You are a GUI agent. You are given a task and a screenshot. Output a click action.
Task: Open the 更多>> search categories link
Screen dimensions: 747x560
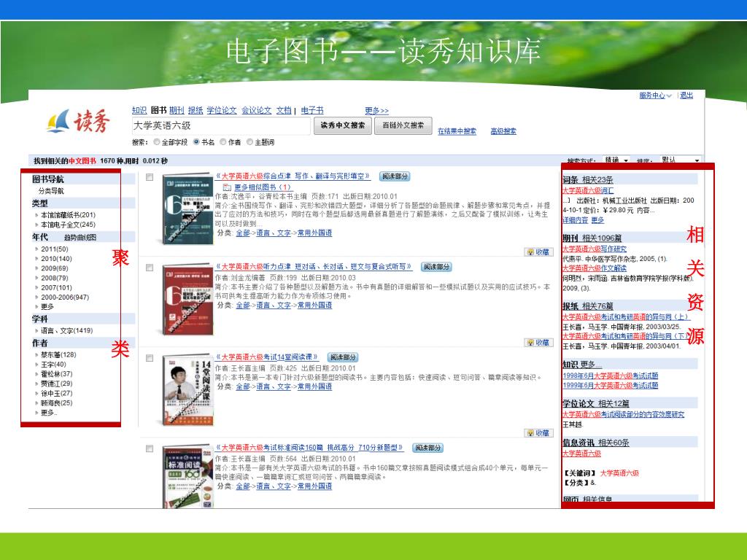(377, 111)
